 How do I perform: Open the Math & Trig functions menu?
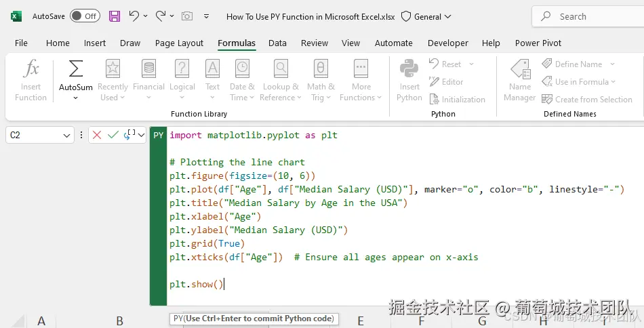point(321,79)
